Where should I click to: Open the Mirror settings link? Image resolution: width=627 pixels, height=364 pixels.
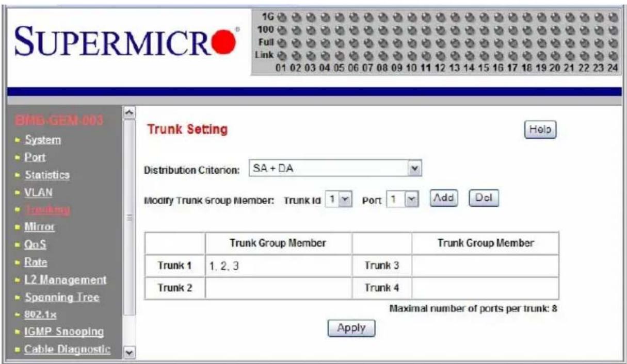click(40, 227)
